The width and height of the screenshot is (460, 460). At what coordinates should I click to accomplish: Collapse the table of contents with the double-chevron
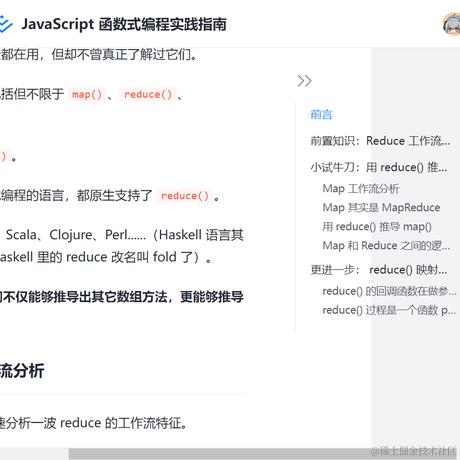coord(304,81)
